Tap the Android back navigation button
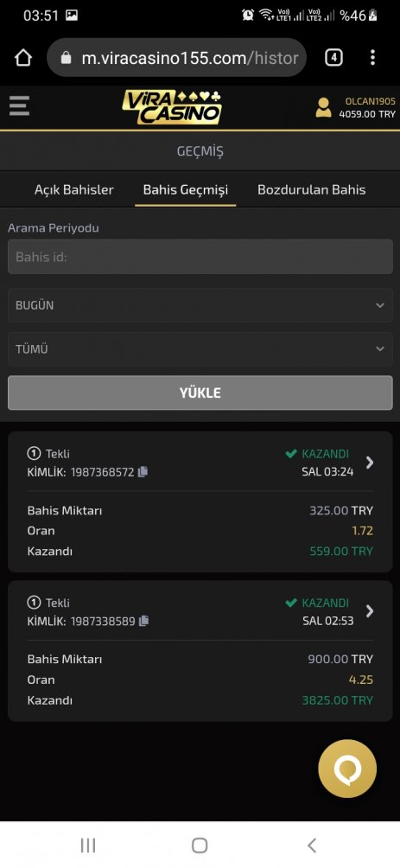Screen dimensions: 400x868 click(x=312, y=846)
